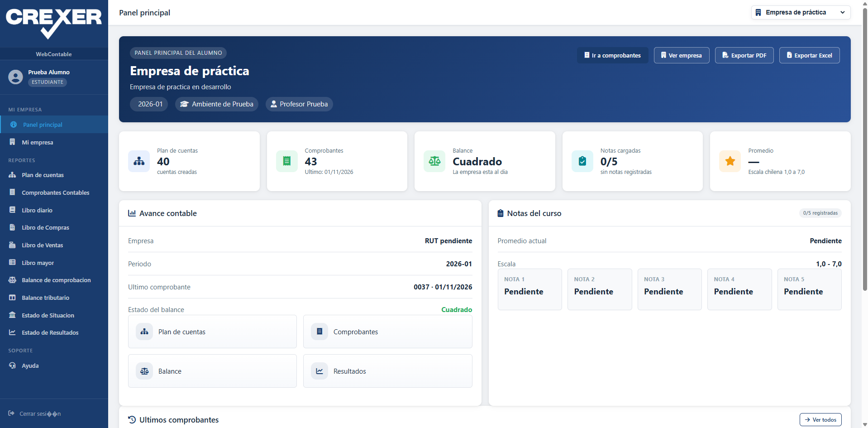Click the Cerrar sesión logout icon
The height and width of the screenshot is (428, 868).
(x=11, y=413)
